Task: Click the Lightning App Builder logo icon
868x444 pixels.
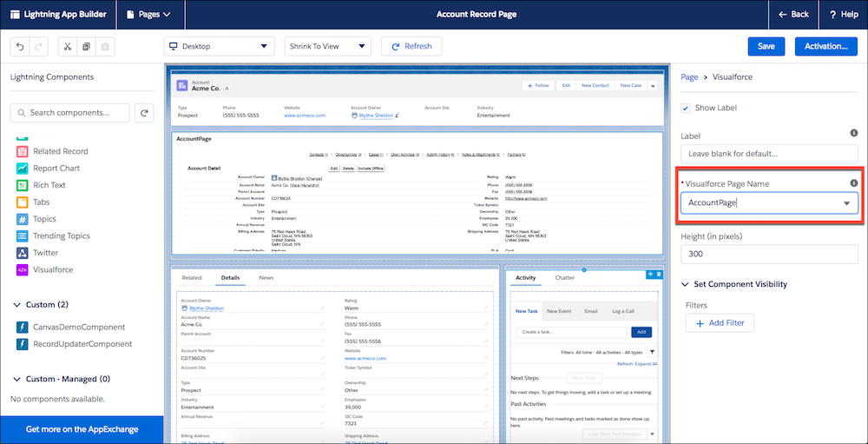Action: pos(15,15)
